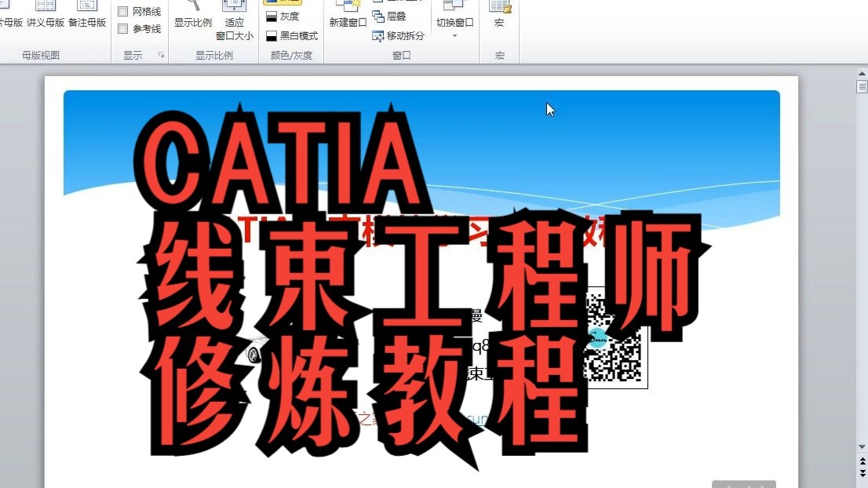Screen dimensions: 868x488
Task: Click the vertical scrollbar thumb
Action: (x=862, y=86)
